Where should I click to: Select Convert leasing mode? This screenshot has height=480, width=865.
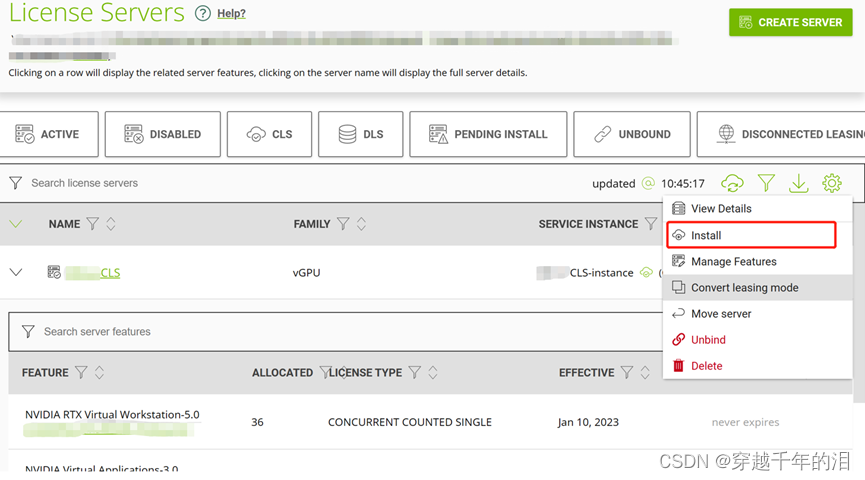pos(757,287)
